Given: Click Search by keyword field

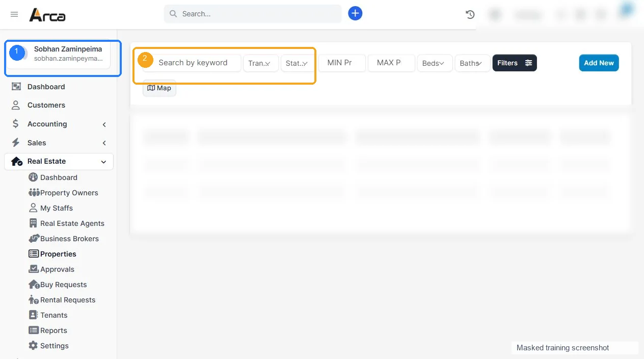Looking at the screenshot, I should click(x=192, y=63).
